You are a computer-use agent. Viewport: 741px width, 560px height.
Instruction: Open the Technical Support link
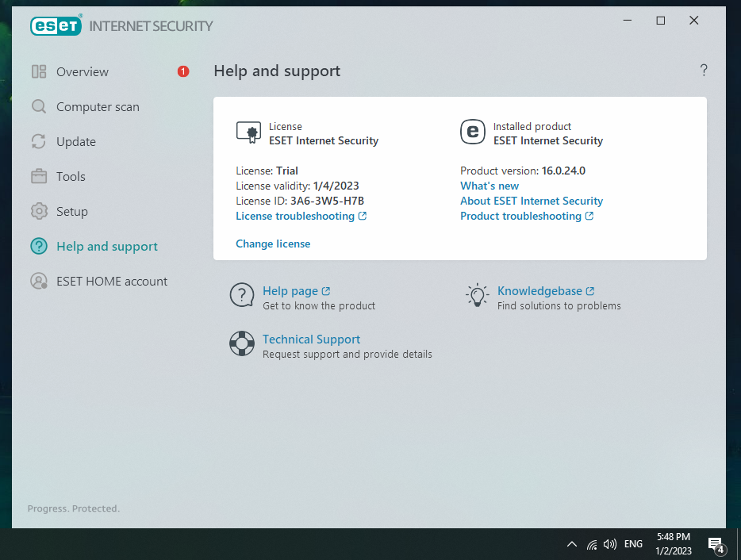coord(312,339)
